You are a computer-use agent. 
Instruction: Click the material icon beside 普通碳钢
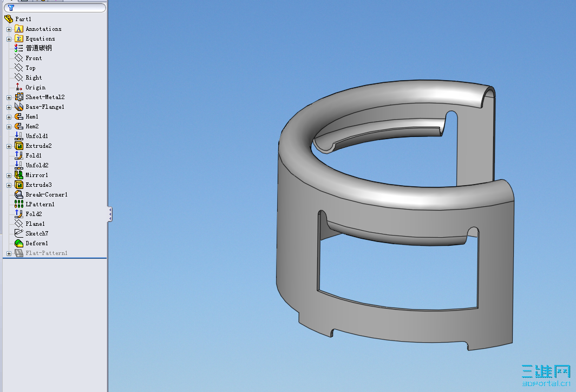(x=19, y=48)
